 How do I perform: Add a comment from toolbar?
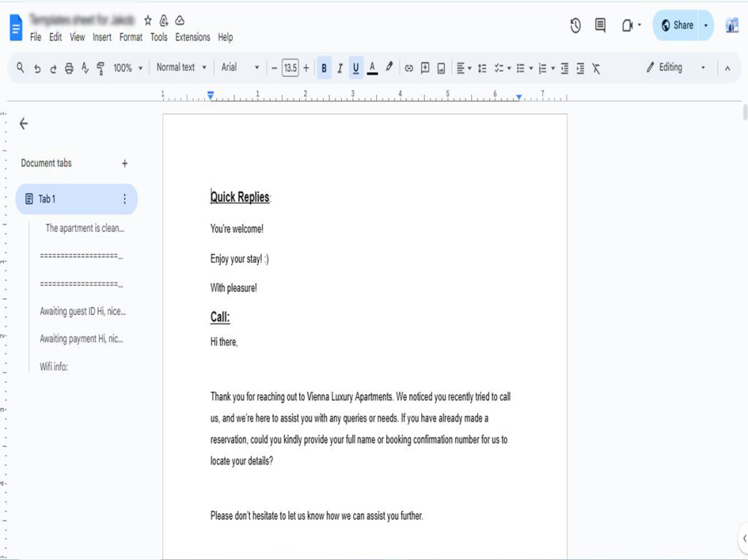click(x=425, y=68)
